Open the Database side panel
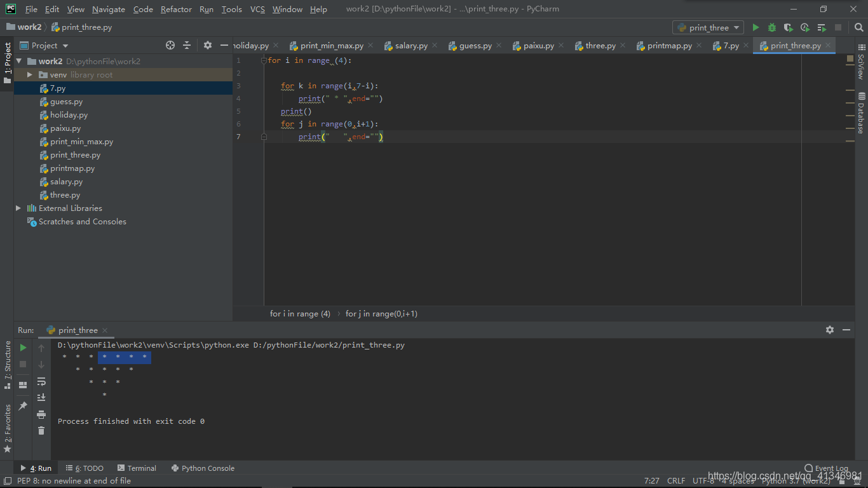The height and width of the screenshot is (488, 868). coord(861,112)
